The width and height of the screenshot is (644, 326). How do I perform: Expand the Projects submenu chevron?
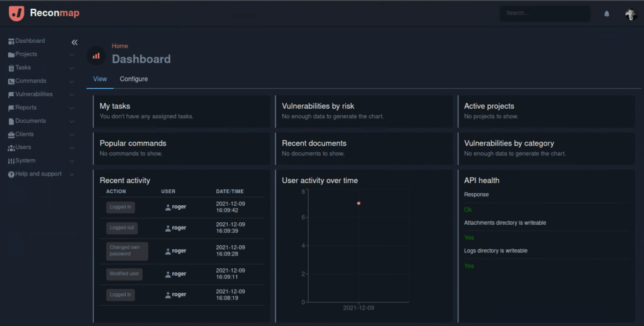(72, 55)
